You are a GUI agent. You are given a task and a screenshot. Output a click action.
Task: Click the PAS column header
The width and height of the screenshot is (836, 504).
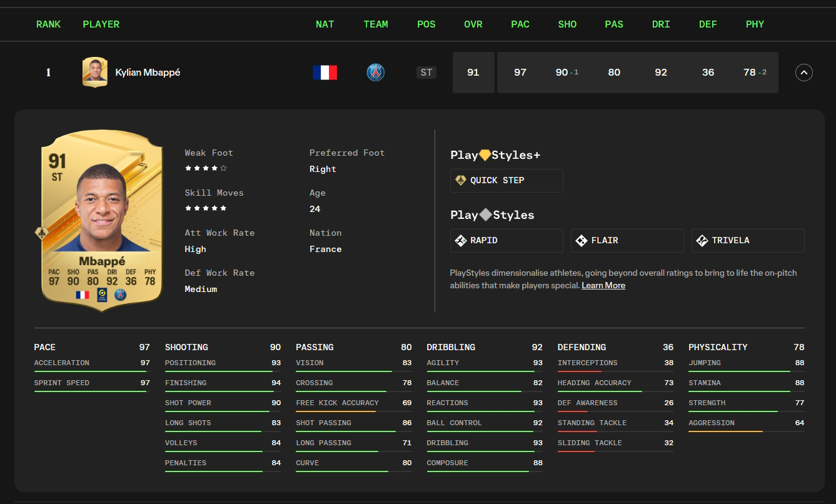[x=614, y=24]
